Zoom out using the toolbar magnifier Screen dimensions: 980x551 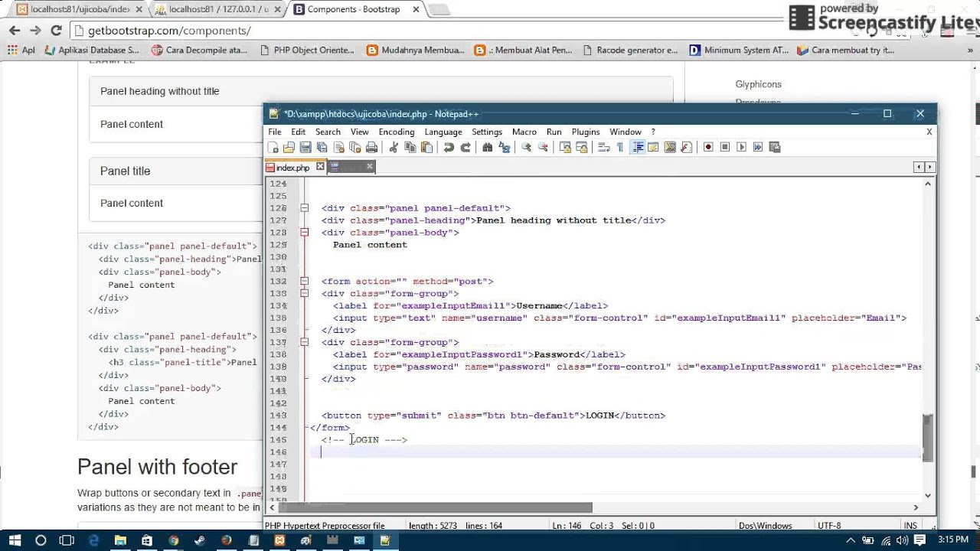[x=543, y=147]
